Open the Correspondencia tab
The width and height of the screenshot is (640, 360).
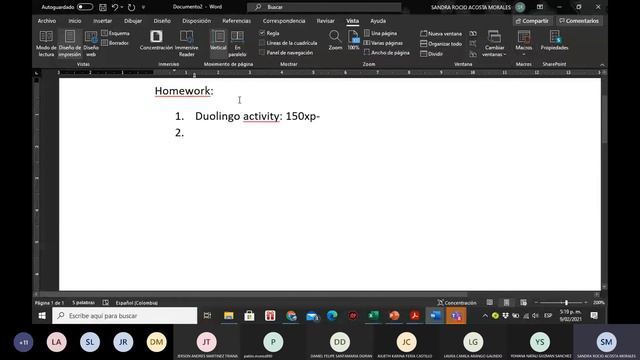284,21
